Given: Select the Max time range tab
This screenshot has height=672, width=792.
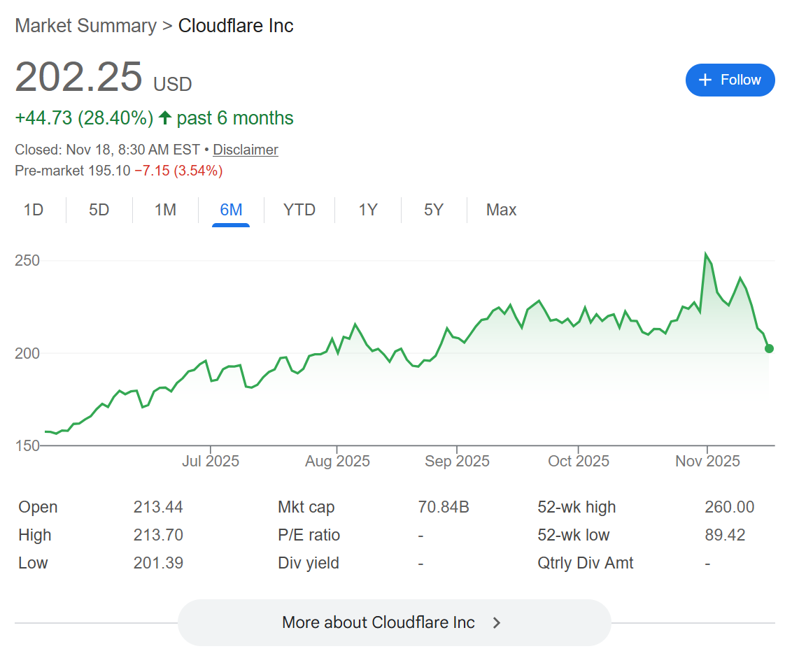Looking at the screenshot, I should coord(501,210).
